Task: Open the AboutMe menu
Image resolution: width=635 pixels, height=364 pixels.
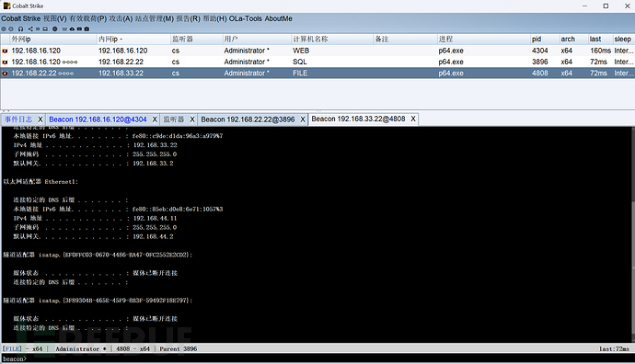Action: coord(279,18)
